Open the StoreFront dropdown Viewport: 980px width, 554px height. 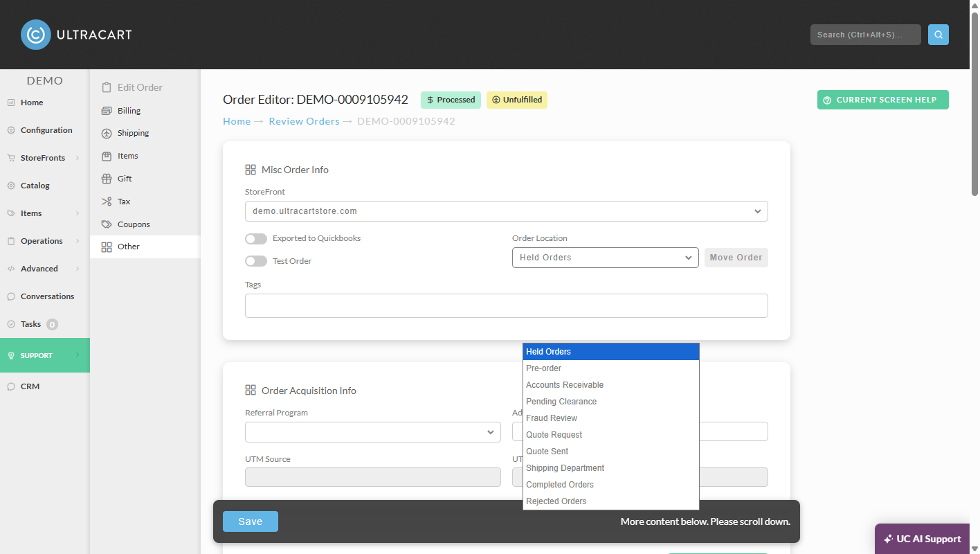pyautogui.click(x=507, y=211)
